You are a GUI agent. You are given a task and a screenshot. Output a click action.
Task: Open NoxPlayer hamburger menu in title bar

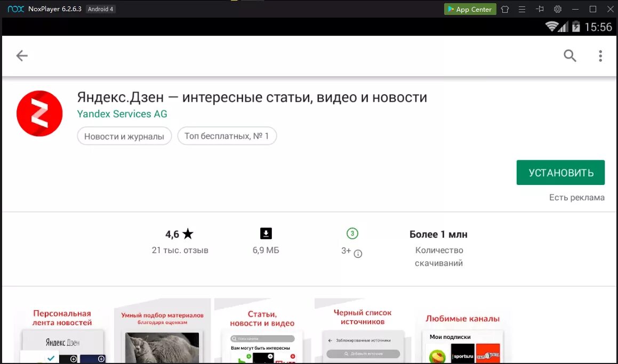click(522, 9)
